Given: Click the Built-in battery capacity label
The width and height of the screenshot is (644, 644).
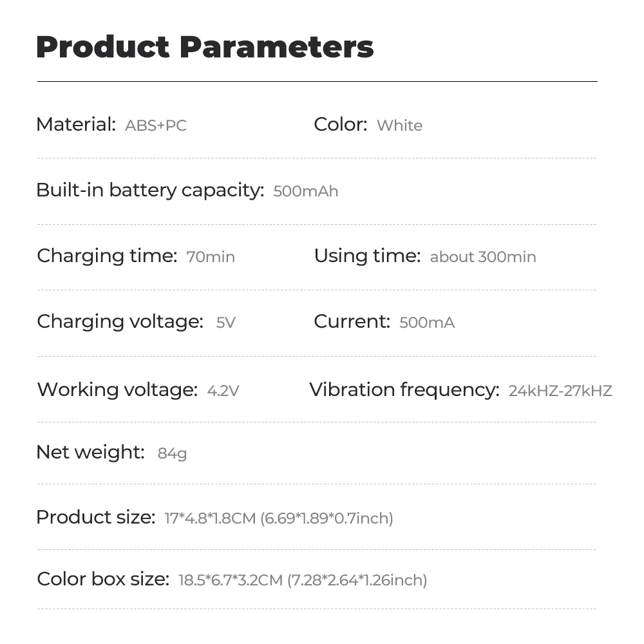Looking at the screenshot, I should (x=150, y=190).
